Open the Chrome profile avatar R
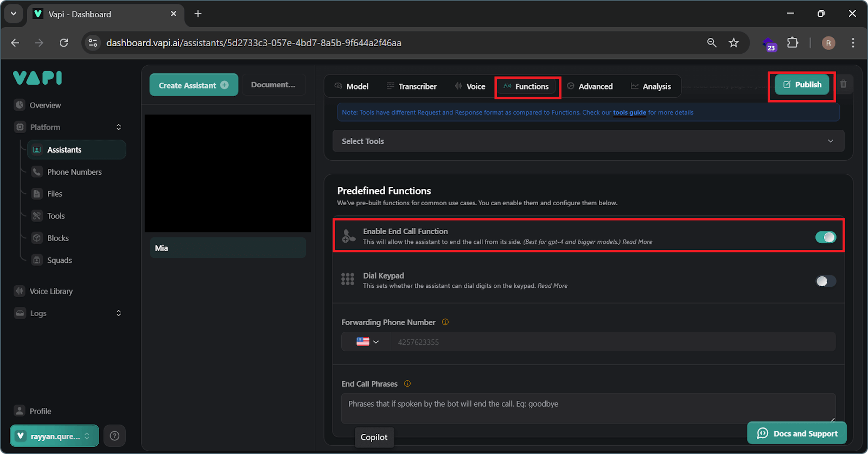Viewport: 868px width, 454px height. pyautogui.click(x=828, y=43)
